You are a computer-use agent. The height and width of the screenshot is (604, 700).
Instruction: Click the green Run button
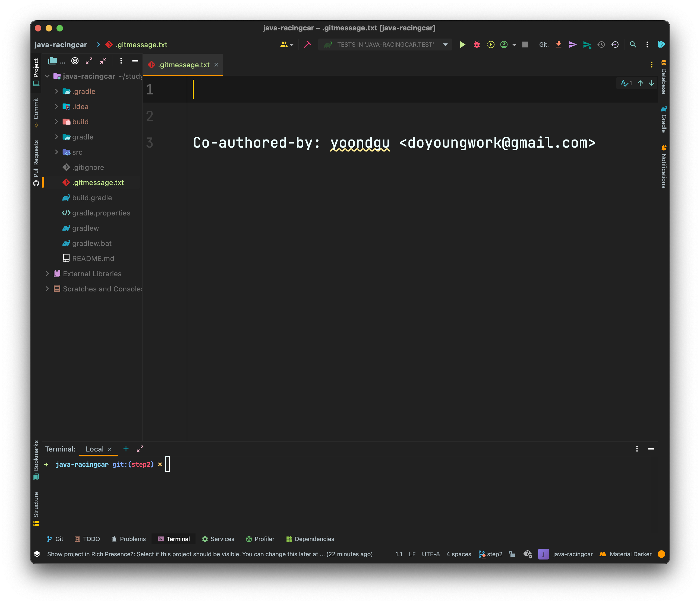462,44
